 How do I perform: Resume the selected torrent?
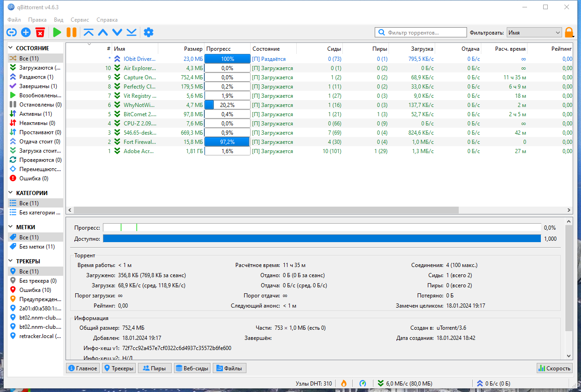pyautogui.click(x=56, y=32)
